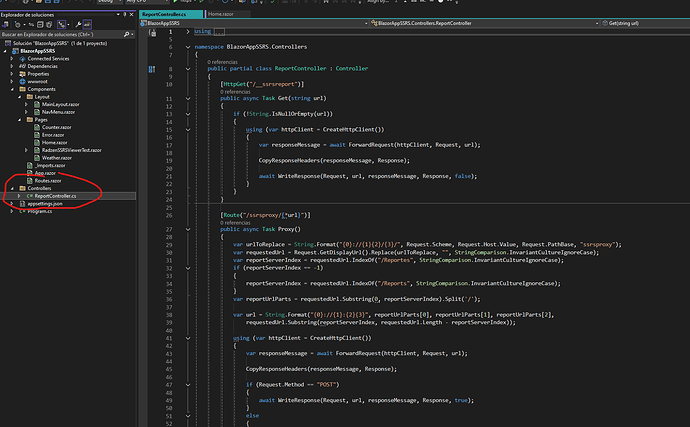Collapse the BlazorAppSSRS project node
Viewport: 690px width, 427px height.
(5, 51)
